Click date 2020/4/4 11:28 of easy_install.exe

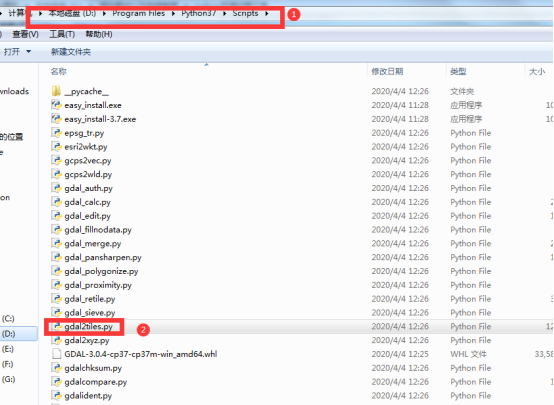pos(400,105)
